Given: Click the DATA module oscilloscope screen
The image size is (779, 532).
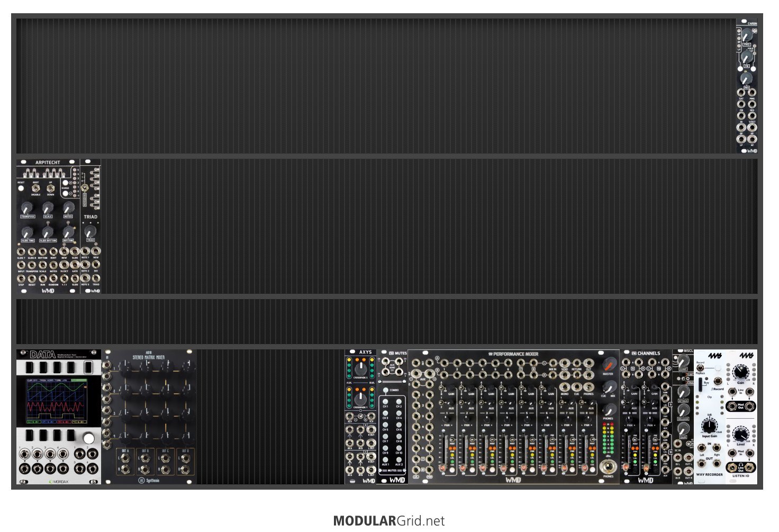Looking at the screenshot, I should [56, 401].
